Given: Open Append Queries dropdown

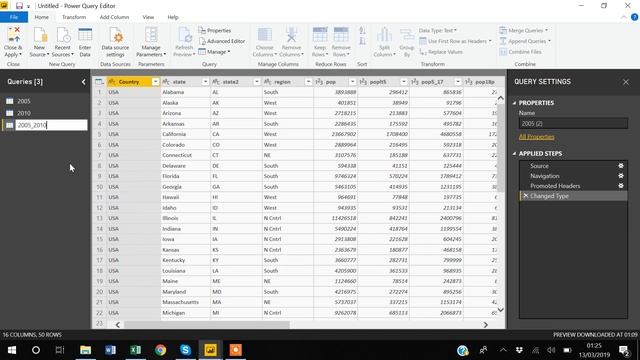Looking at the screenshot, I should coord(525,41).
